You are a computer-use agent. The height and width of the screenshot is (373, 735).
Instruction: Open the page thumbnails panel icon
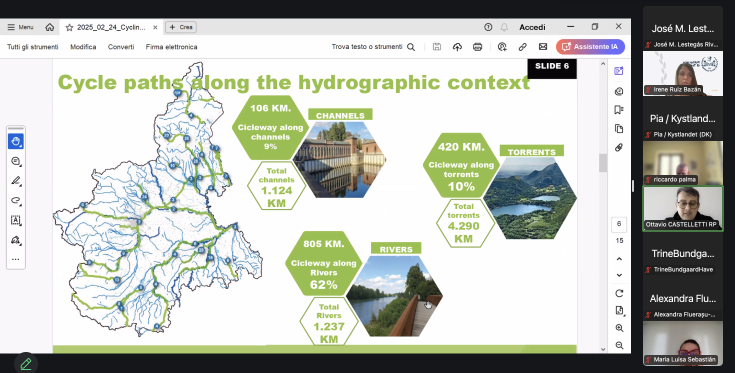(x=619, y=128)
